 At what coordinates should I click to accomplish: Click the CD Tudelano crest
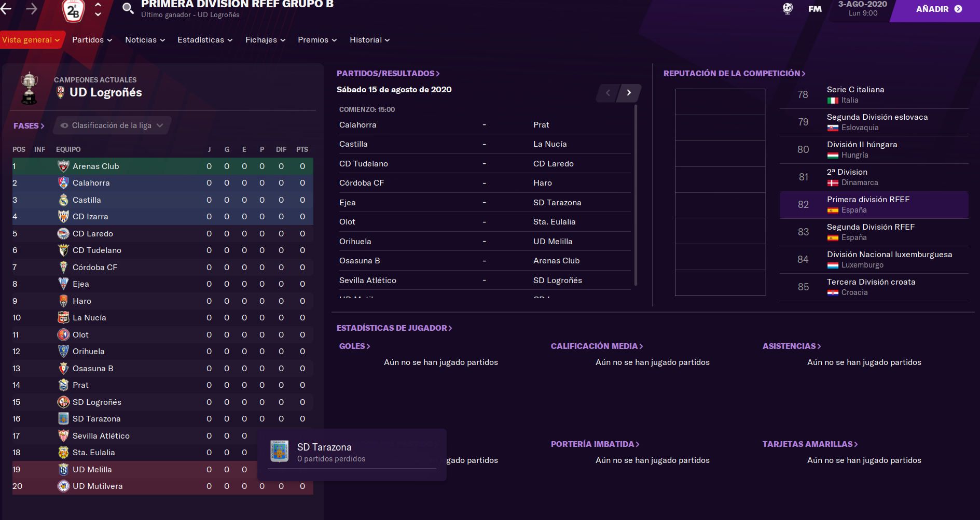(63, 250)
